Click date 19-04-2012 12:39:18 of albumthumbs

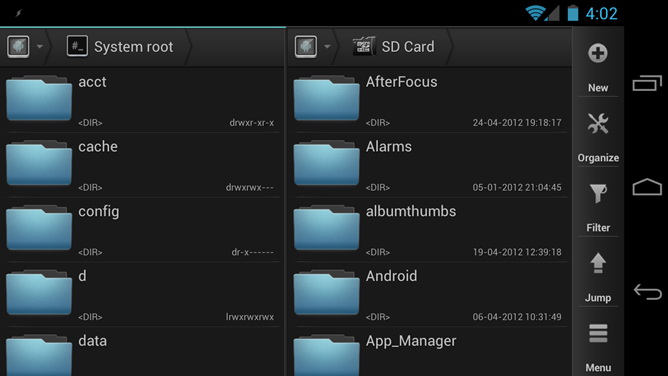(517, 252)
